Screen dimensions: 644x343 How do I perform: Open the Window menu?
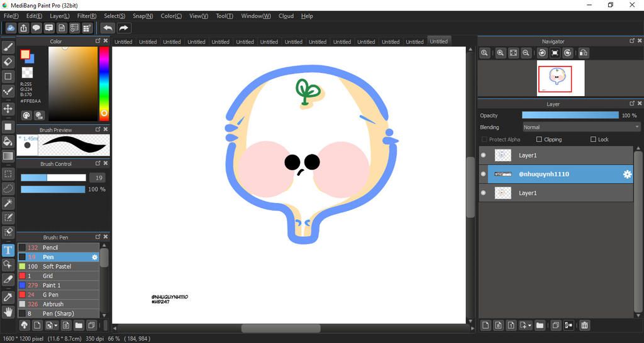point(256,16)
